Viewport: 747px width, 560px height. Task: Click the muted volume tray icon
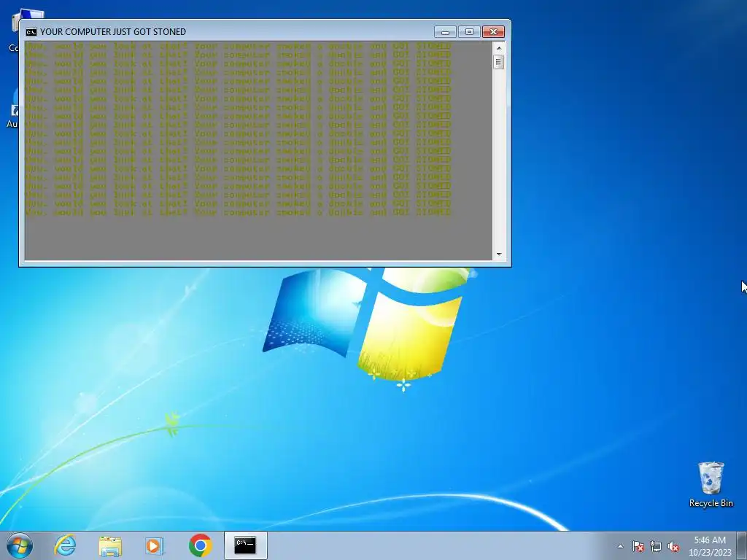click(x=673, y=546)
